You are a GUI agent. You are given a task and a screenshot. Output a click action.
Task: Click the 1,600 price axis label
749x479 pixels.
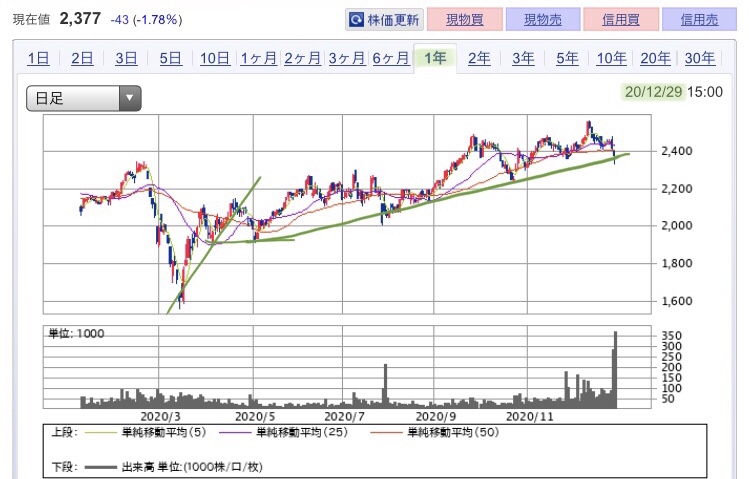coord(676,301)
